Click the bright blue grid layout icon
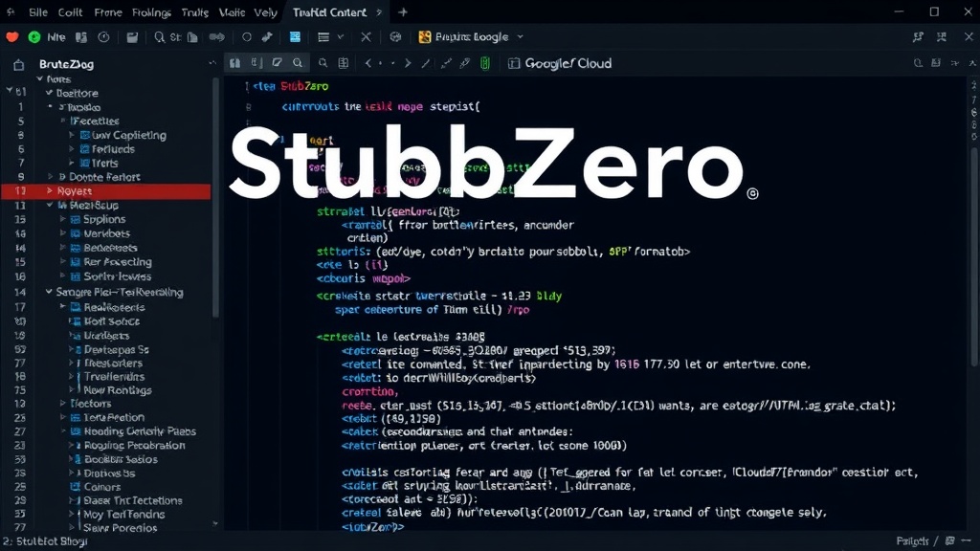Image resolution: width=980 pixels, height=551 pixels. (x=295, y=37)
